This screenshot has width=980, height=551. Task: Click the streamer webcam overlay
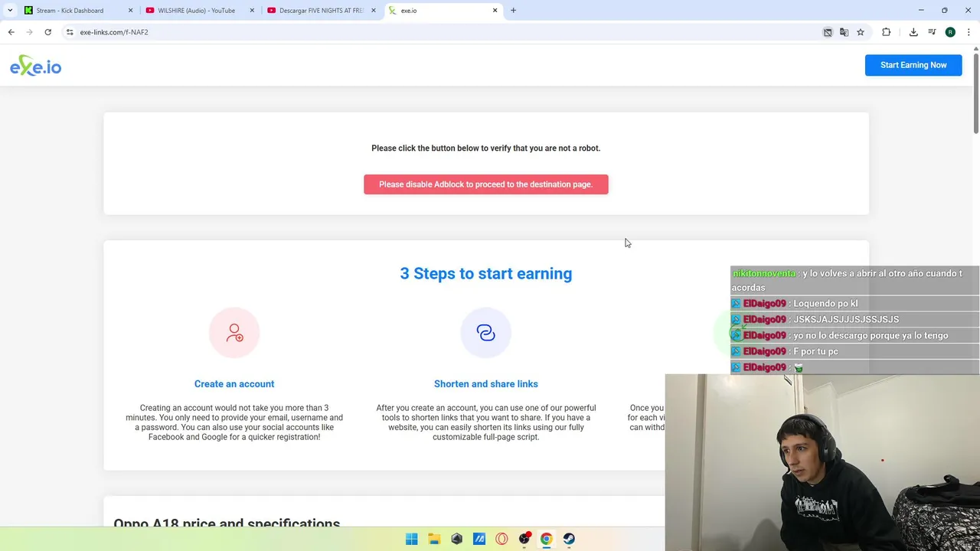tap(822, 462)
